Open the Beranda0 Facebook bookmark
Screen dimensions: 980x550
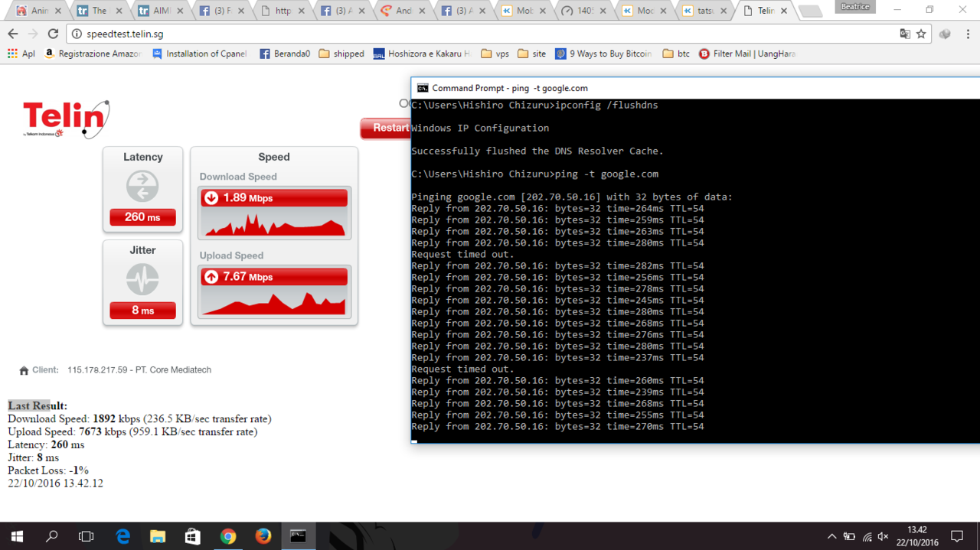pos(285,54)
